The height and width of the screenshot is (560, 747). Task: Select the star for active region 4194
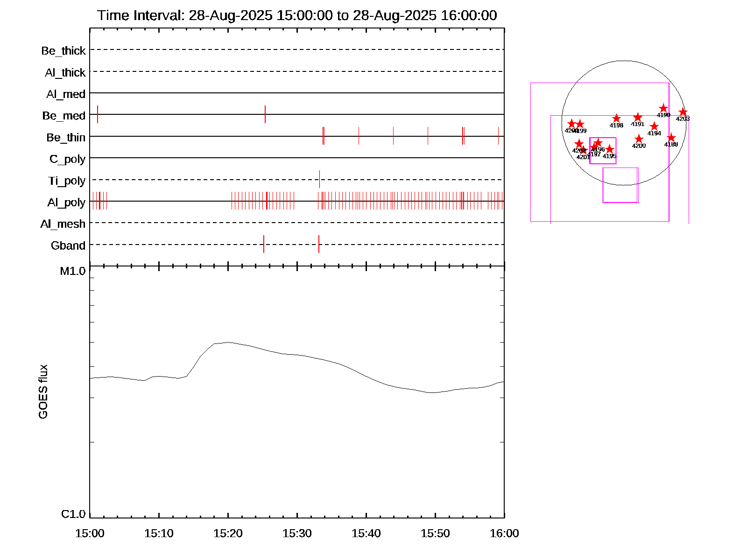click(x=654, y=126)
